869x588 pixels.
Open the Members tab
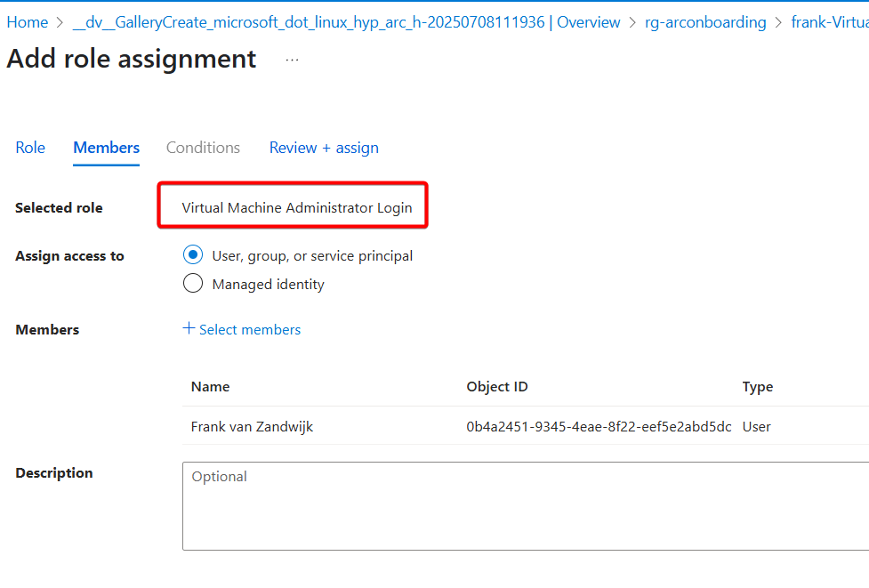106,148
